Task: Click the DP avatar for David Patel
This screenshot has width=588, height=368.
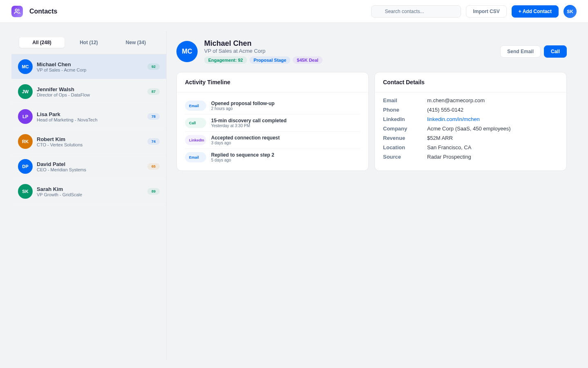Action: 25,166
